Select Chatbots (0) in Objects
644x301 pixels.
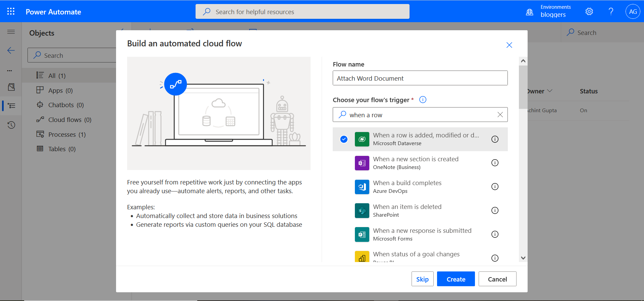tap(69, 105)
